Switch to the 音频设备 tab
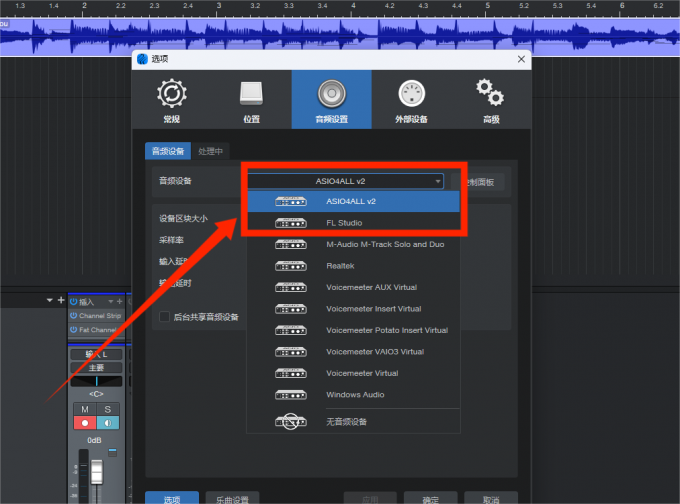Screen dimensions: 680x504 tap(168, 151)
